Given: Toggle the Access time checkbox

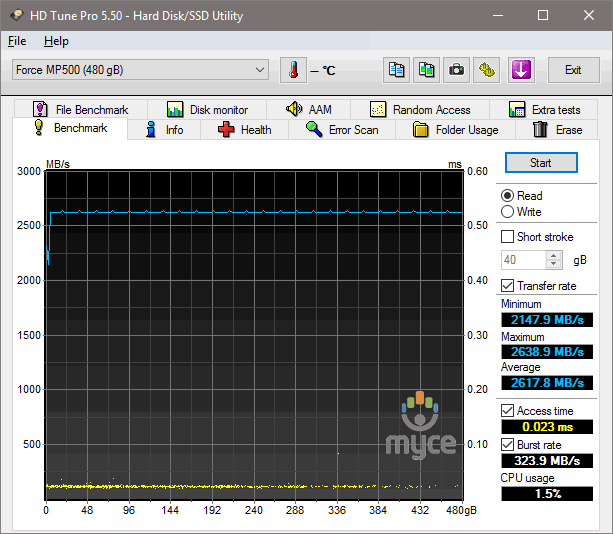Looking at the screenshot, I should 507,410.
